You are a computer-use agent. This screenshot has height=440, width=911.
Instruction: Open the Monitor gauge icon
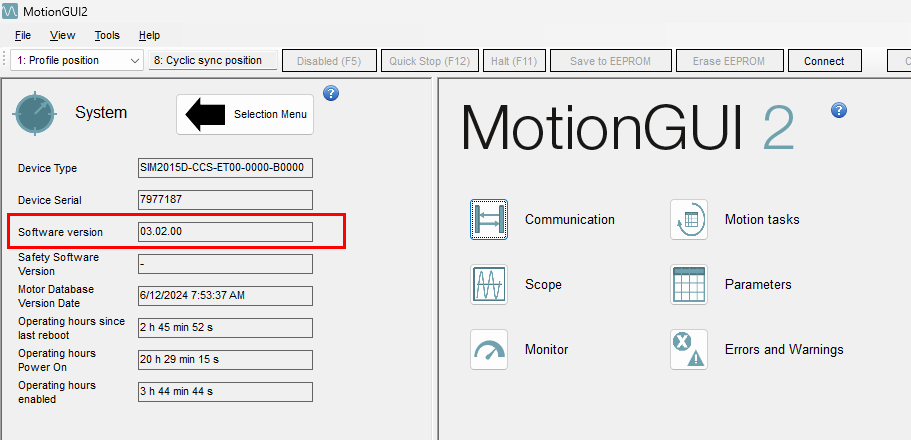tap(489, 349)
